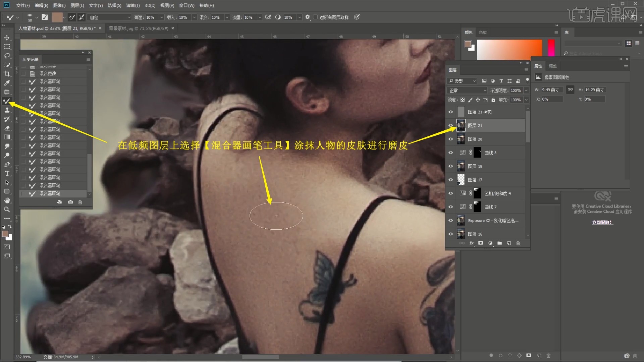The height and width of the screenshot is (362, 644).
Task: Open the blend mode 正常 dropdown
Action: [467, 90]
